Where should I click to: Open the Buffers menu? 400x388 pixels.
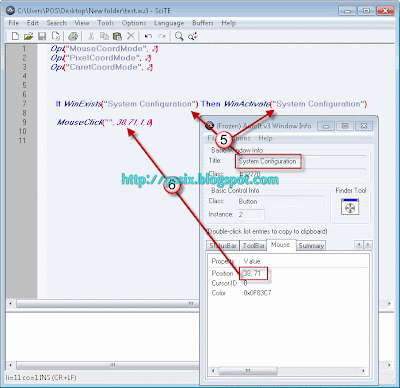(x=203, y=23)
